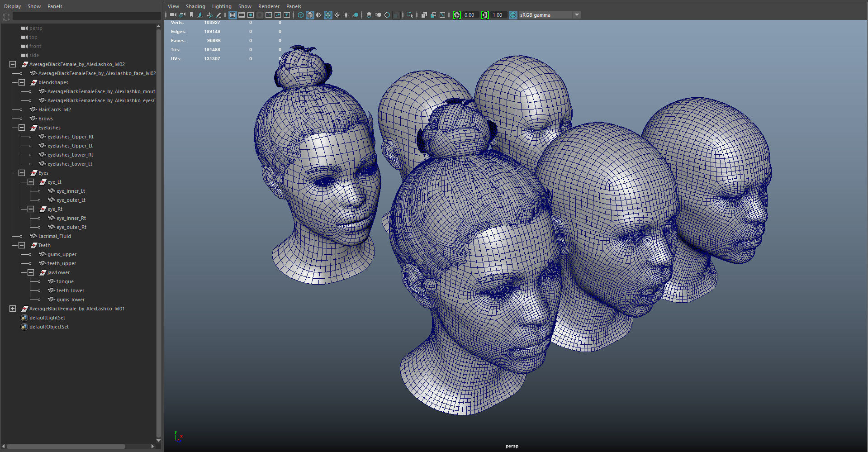Click the Use All Lights bulb icon
Image resolution: width=868 pixels, height=452 pixels.
(x=346, y=15)
